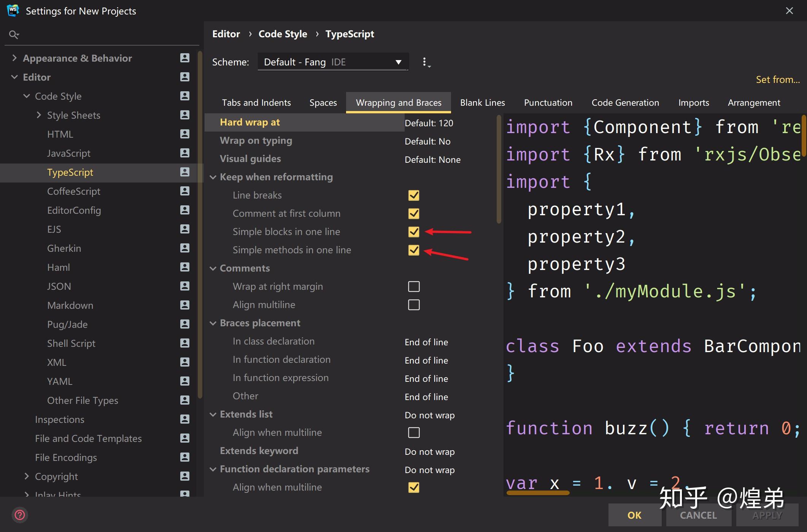Click the help question mark icon at bottom left
This screenshot has width=807, height=532.
[20, 515]
